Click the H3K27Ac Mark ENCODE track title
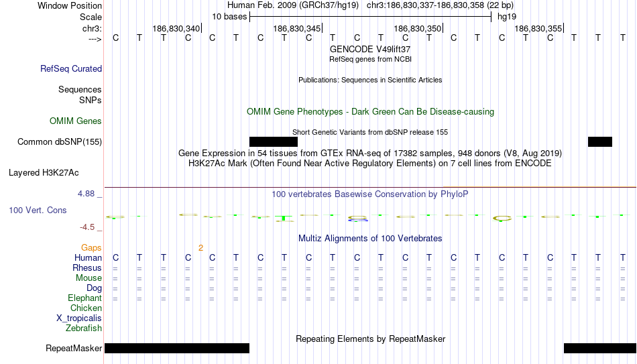 370,164
